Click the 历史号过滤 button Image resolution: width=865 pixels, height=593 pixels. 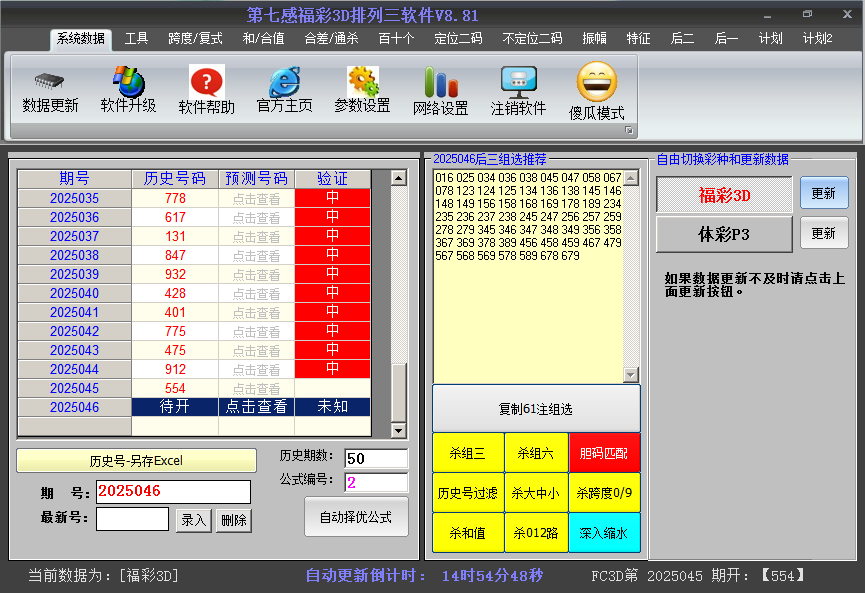click(x=468, y=493)
